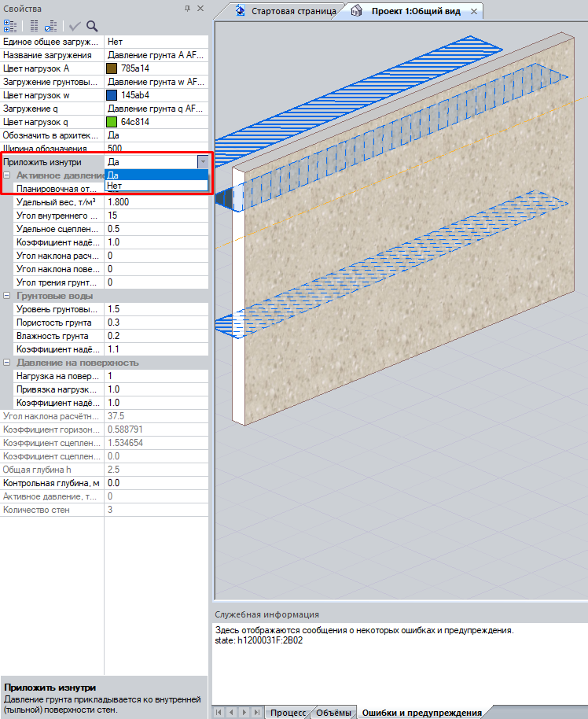
Task: Click the Удельный вес value field 1.800
Action: [x=156, y=202]
